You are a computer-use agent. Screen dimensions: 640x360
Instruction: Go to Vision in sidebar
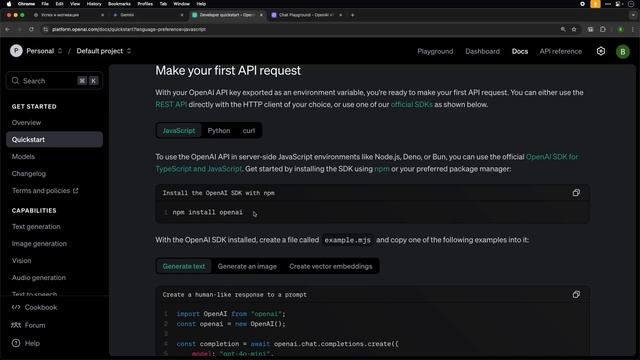(x=21, y=260)
